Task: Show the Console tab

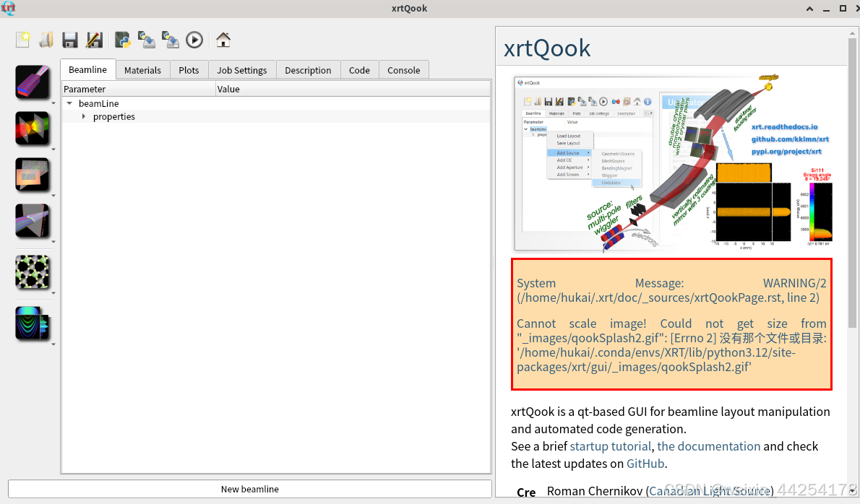Action: 404,70
